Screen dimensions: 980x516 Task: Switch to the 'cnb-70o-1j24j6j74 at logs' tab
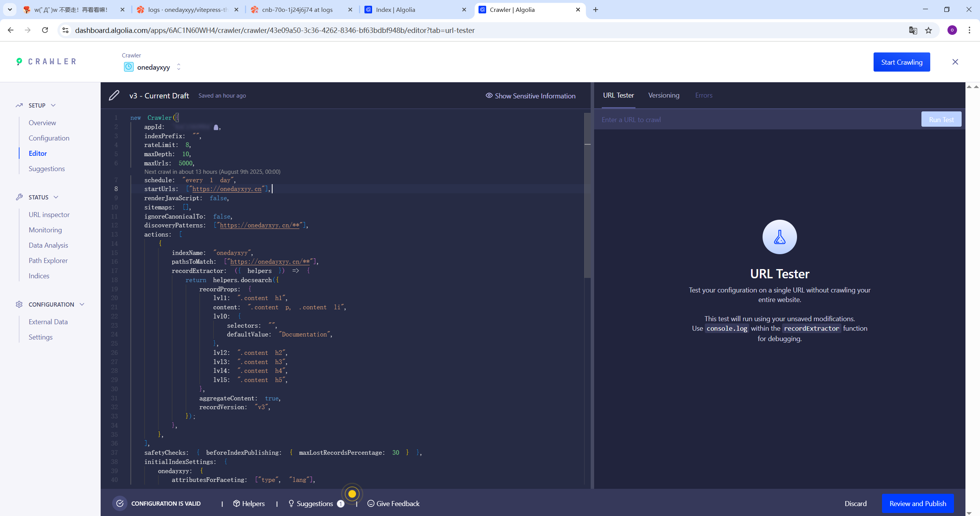301,10
